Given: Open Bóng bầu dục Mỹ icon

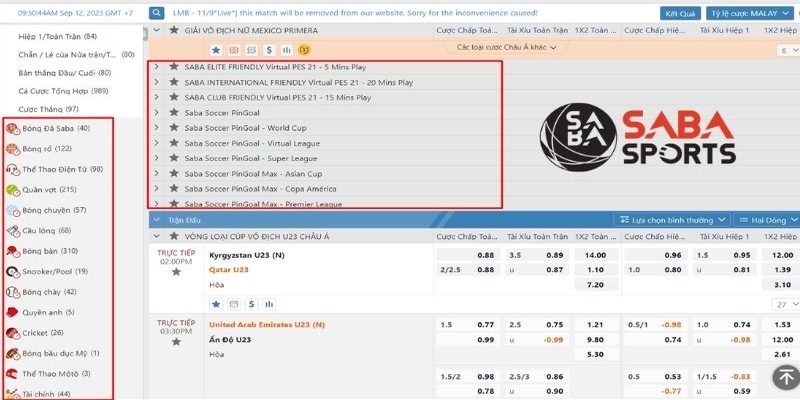Looking at the screenshot, I should 13,354.
